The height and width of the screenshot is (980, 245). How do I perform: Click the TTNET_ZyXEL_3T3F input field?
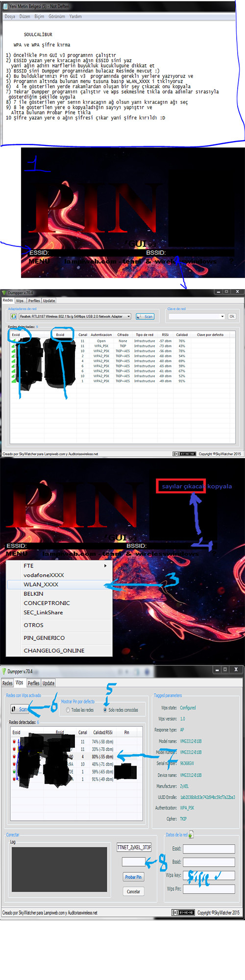[x=134, y=847]
